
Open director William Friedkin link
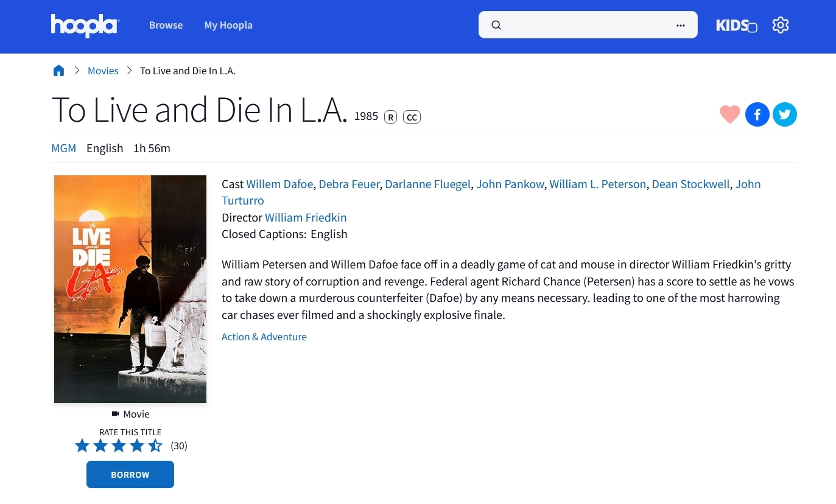[306, 217]
